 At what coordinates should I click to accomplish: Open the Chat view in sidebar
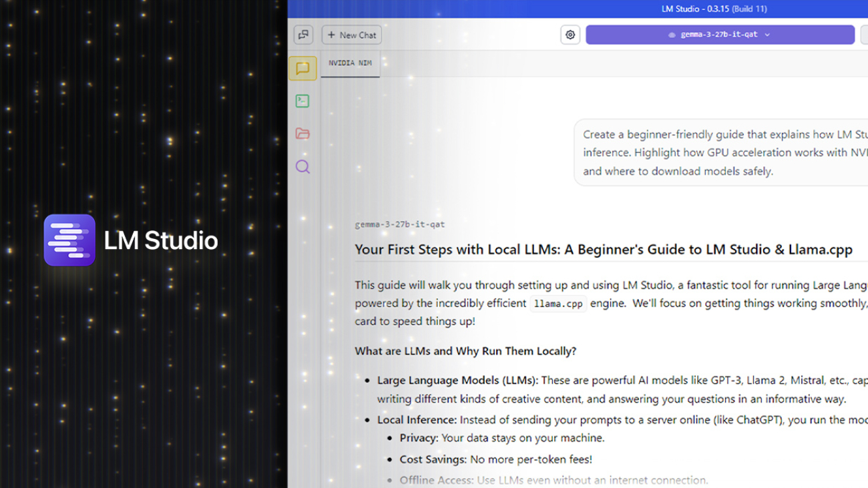click(302, 68)
